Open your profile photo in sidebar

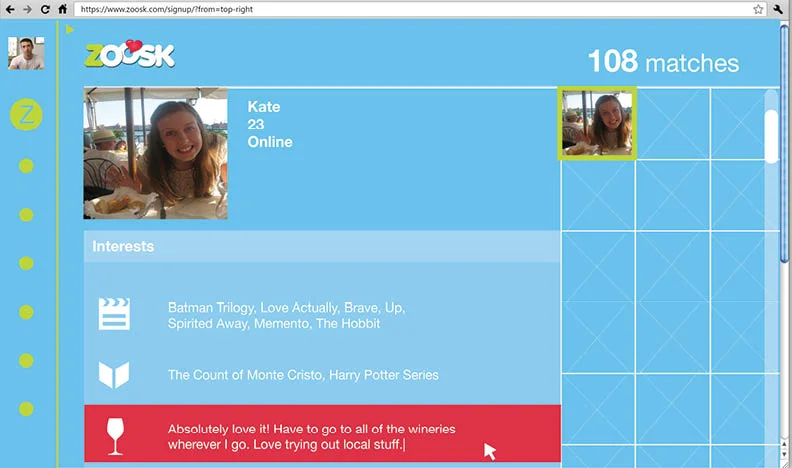coord(26,53)
